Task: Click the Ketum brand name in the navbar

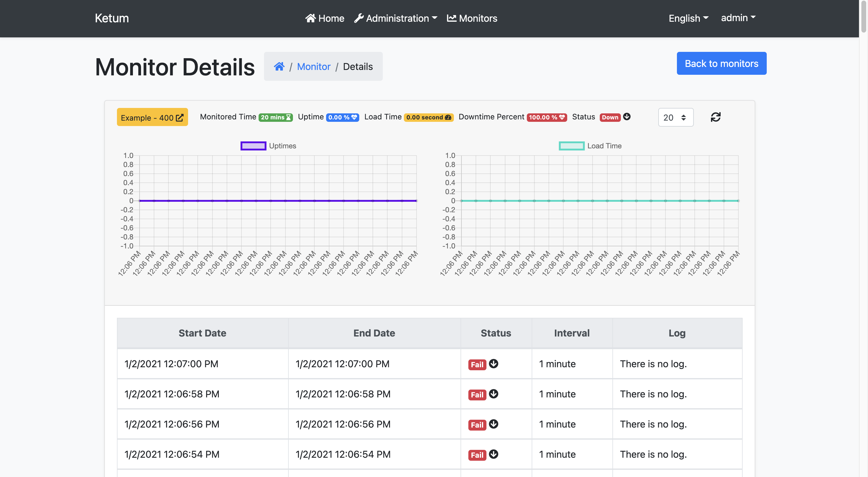Action: click(x=112, y=18)
